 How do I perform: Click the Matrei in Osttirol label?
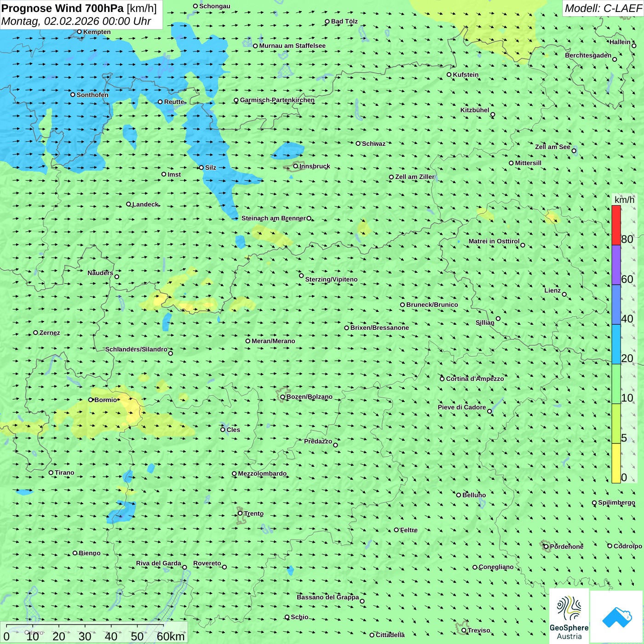click(494, 241)
